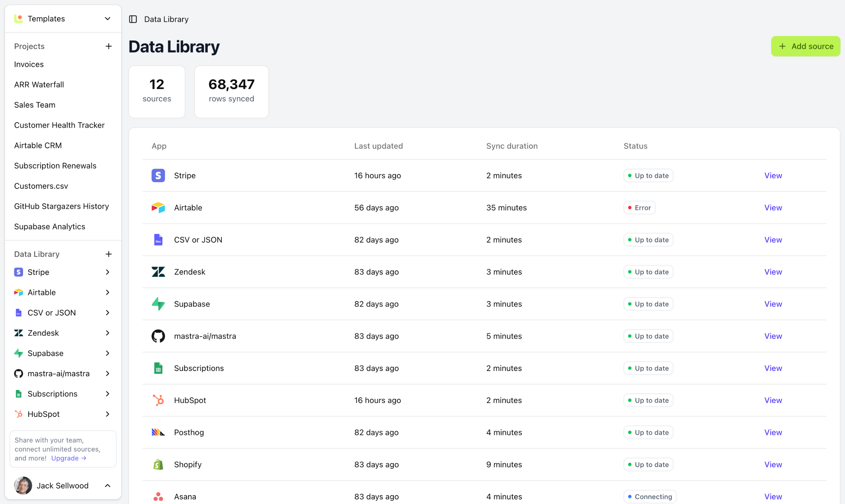Open the ARR Waterfall project
This screenshot has height=504, width=845.
pyautogui.click(x=39, y=84)
